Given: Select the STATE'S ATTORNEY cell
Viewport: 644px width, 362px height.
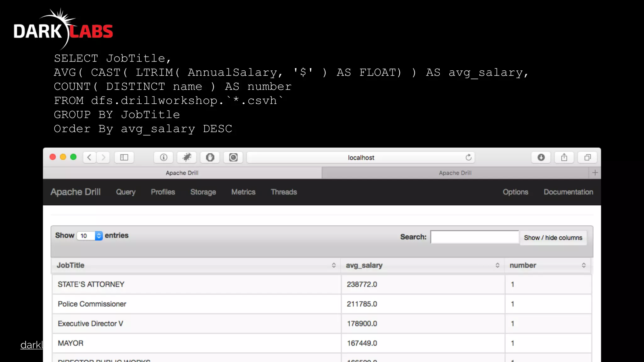Looking at the screenshot, I should (x=197, y=284).
